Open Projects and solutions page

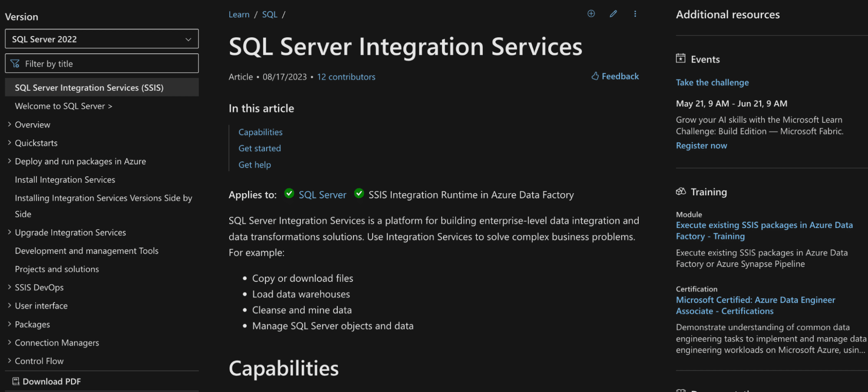tap(57, 269)
